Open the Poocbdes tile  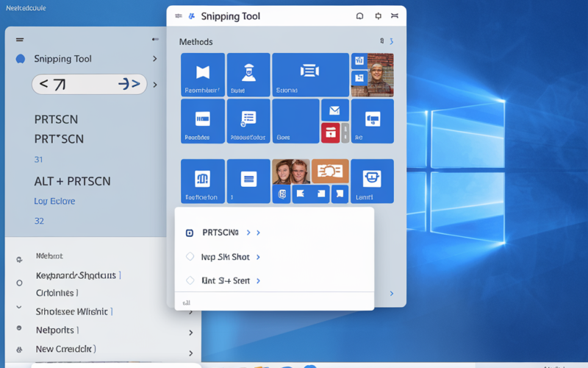tap(203, 121)
